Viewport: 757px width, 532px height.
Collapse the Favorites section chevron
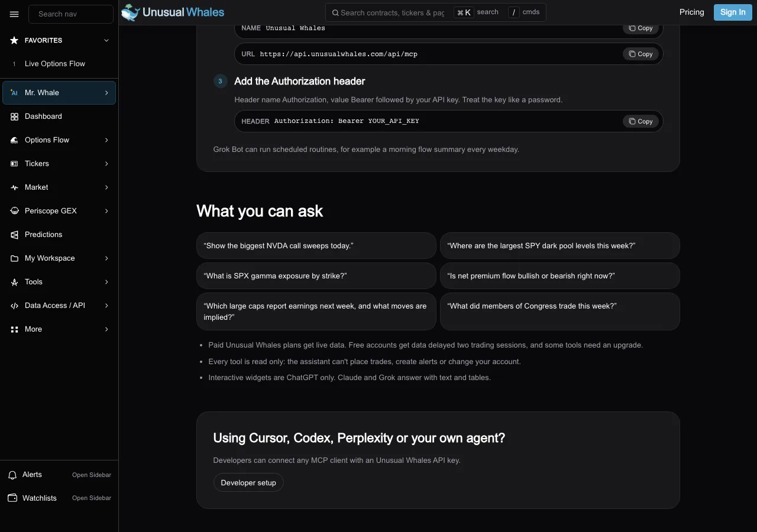click(x=106, y=40)
